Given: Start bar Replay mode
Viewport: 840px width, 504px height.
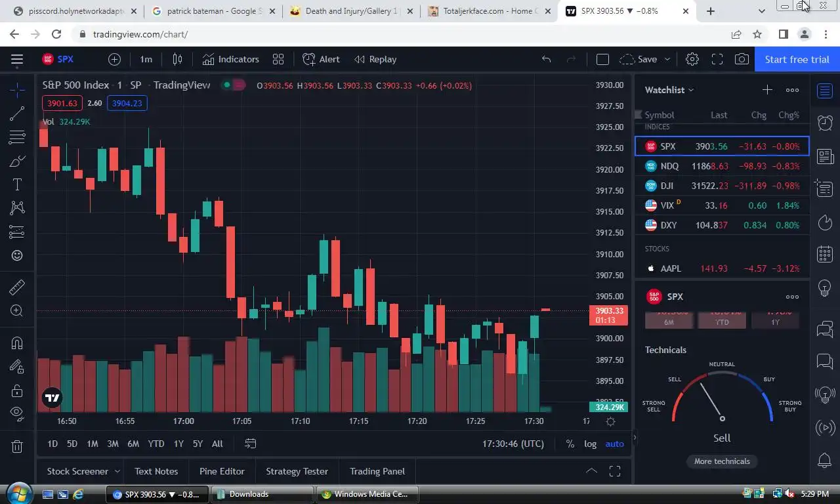Looking at the screenshot, I should (375, 59).
